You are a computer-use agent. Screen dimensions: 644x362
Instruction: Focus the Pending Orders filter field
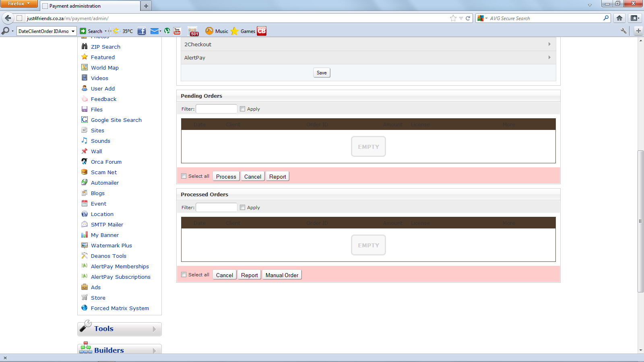[216, 109]
